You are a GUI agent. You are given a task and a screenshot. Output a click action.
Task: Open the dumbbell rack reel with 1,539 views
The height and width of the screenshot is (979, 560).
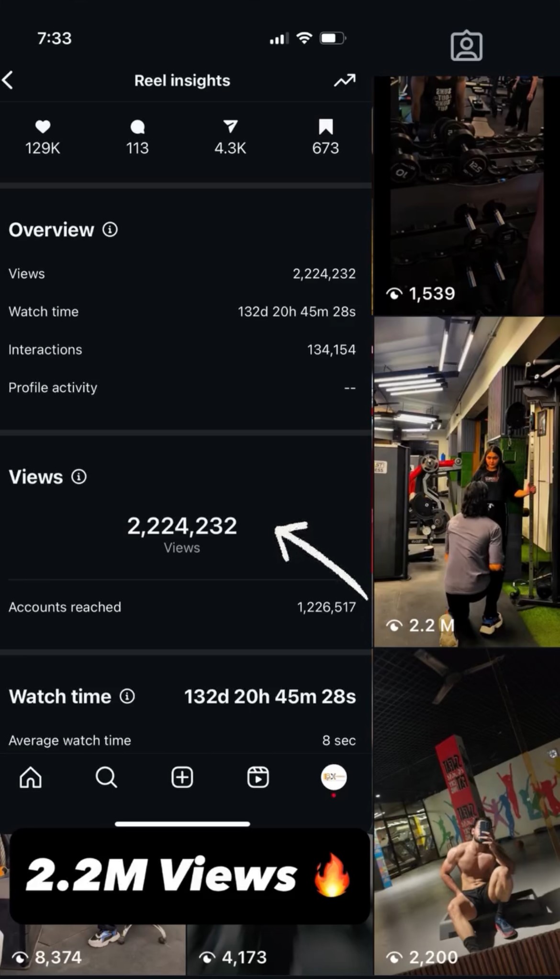(466, 196)
